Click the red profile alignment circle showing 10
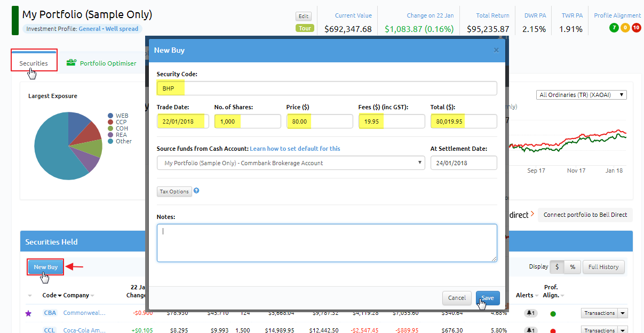This screenshot has width=644, height=333. click(636, 28)
